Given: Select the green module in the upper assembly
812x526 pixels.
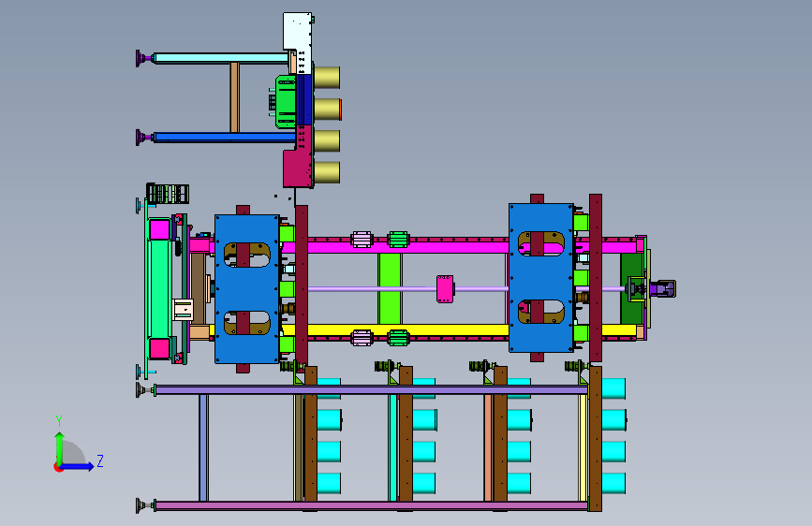Looking at the screenshot, I should coord(286,101).
